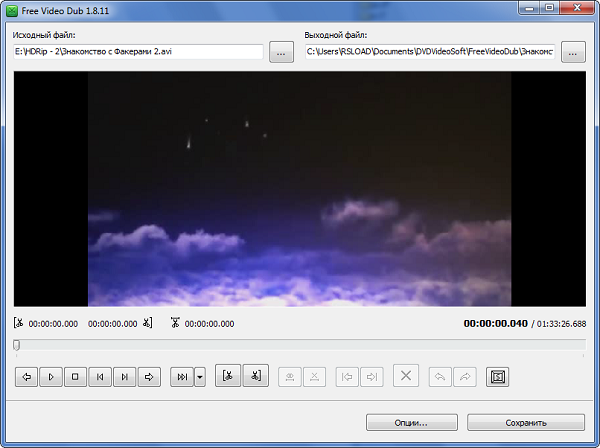Jump to the next frame

pyautogui.click(x=124, y=377)
